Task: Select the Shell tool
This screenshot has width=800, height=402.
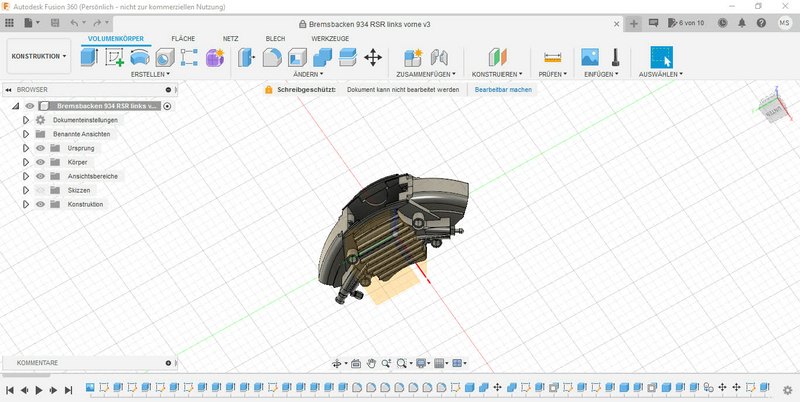Action: point(297,57)
